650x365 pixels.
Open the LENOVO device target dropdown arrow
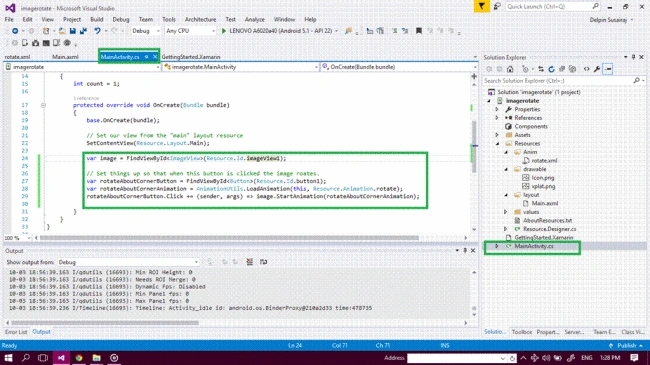tap(336, 31)
